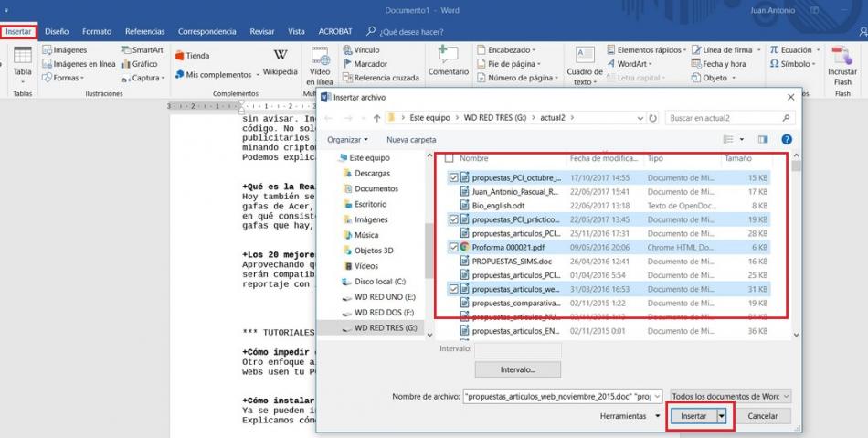This screenshot has height=438, width=868.
Task: Open the Símbolo menu
Action: point(792,64)
